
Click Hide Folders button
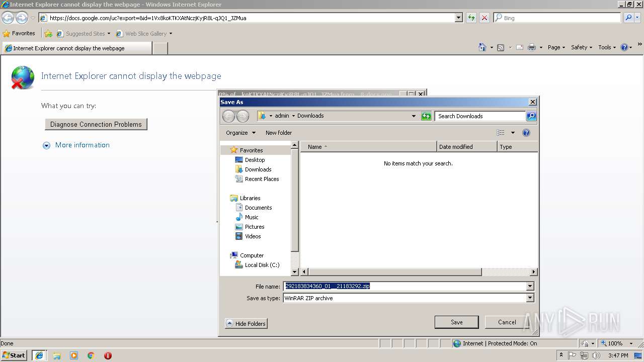tap(246, 324)
